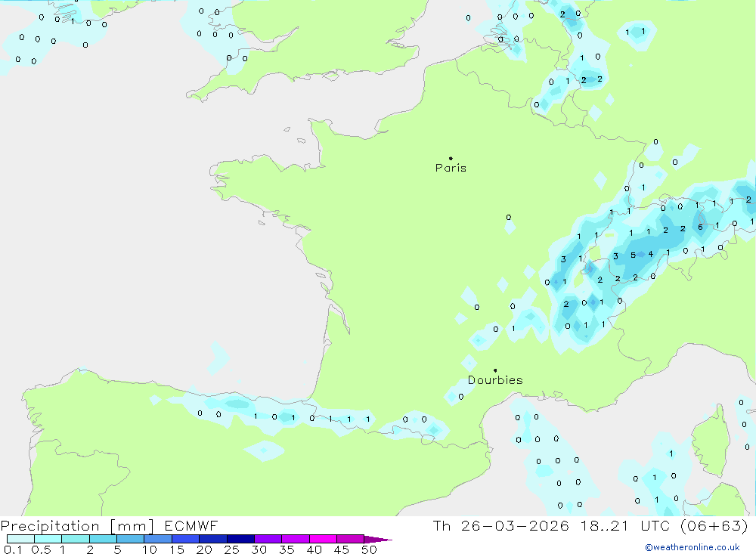Screen dimensions: 756x554
Task: Click the 45 legend scale label
Action: click(x=342, y=549)
